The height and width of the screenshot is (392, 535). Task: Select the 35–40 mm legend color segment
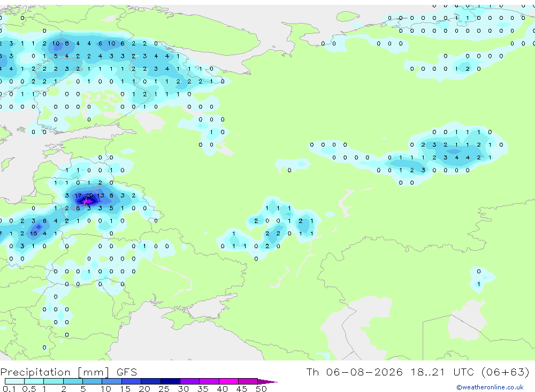209,381
